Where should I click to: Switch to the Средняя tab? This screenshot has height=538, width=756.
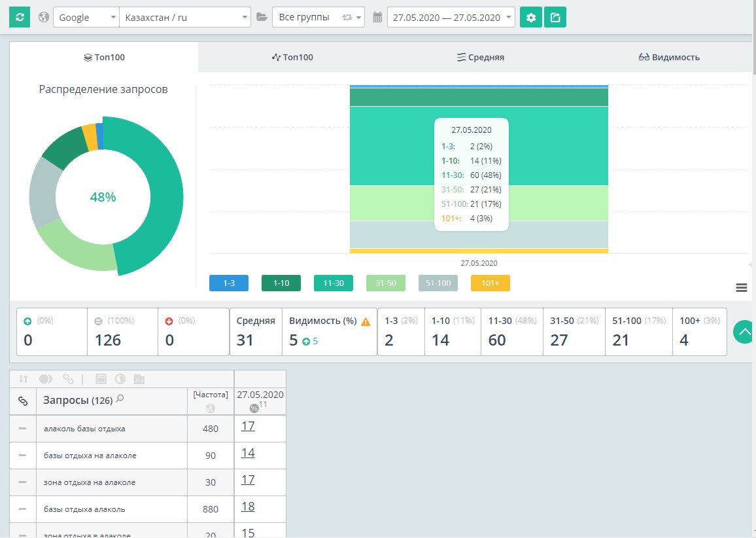480,57
